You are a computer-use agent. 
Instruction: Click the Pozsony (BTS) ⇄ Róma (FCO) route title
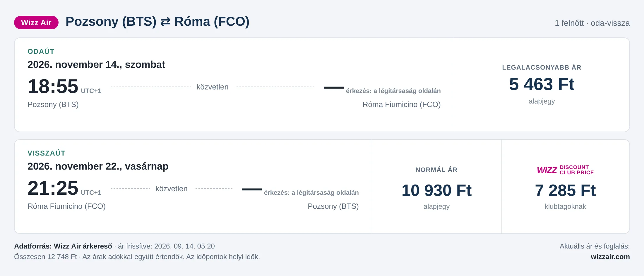tap(157, 22)
